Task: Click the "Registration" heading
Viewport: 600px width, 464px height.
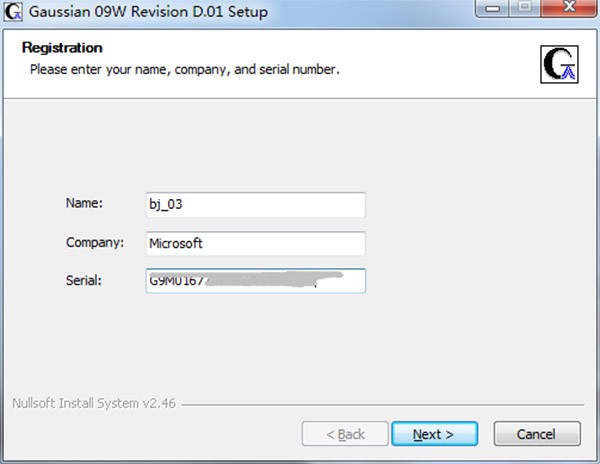Action: pos(62,48)
